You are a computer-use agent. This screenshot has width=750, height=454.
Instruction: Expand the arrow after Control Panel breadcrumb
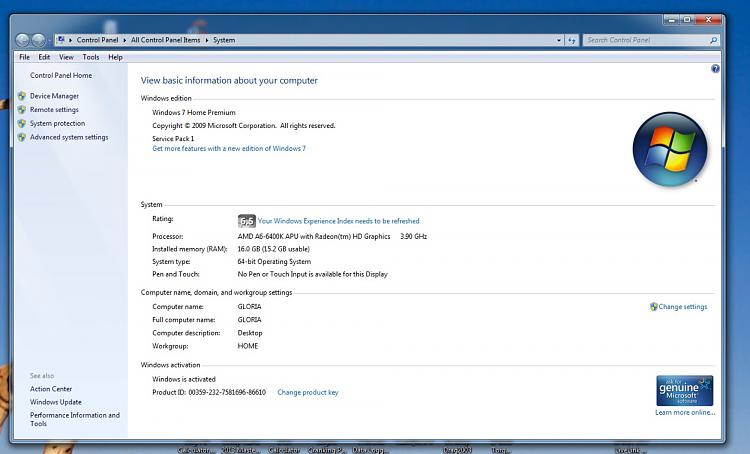click(124, 40)
